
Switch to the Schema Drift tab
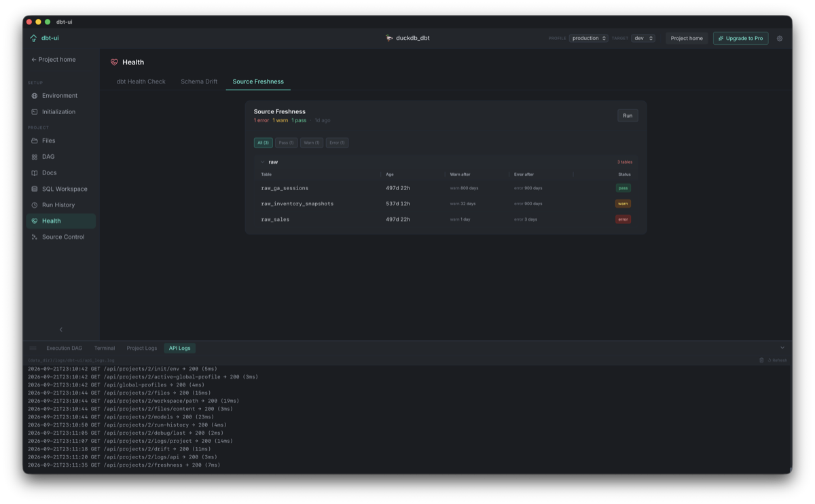click(x=199, y=82)
